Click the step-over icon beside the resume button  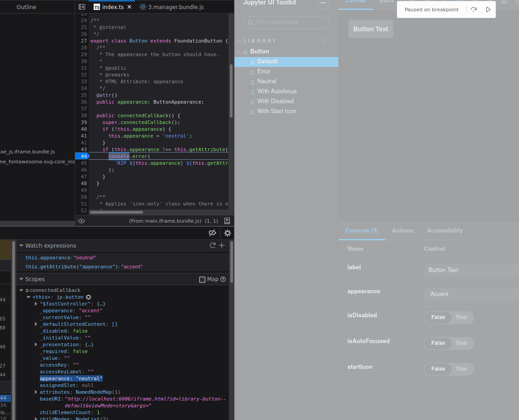pos(474,9)
